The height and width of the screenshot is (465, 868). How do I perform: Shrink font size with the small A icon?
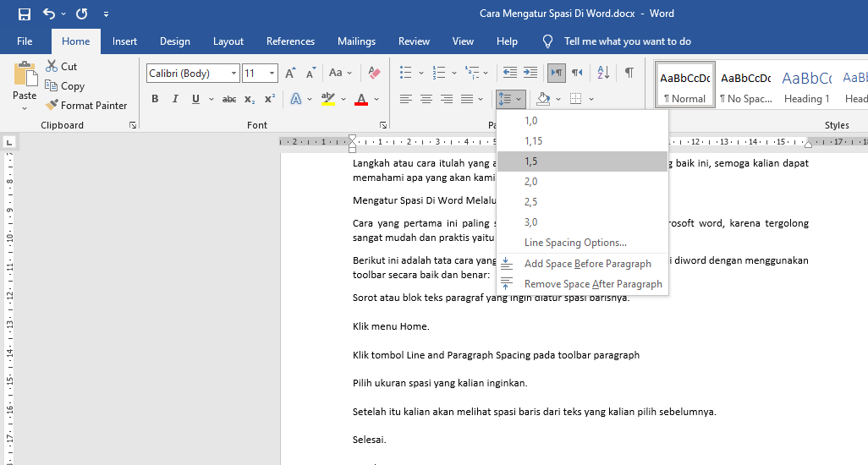[311, 73]
